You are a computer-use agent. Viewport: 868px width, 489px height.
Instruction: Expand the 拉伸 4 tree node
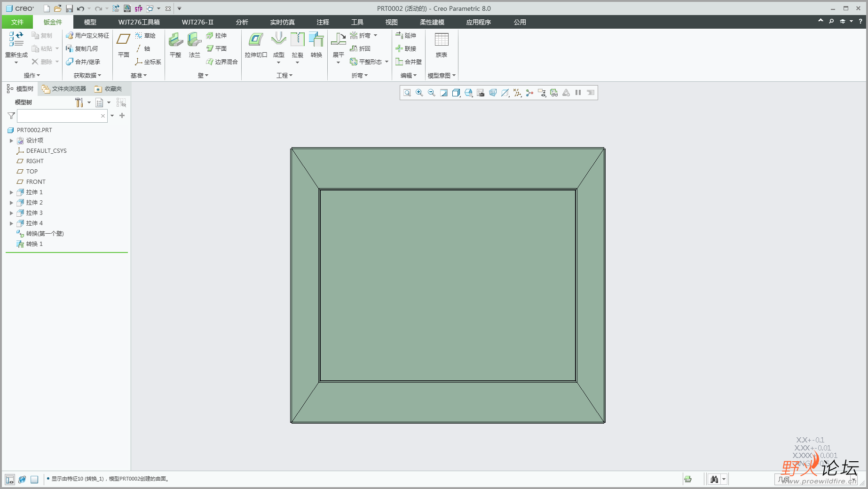pyautogui.click(x=11, y=223)
